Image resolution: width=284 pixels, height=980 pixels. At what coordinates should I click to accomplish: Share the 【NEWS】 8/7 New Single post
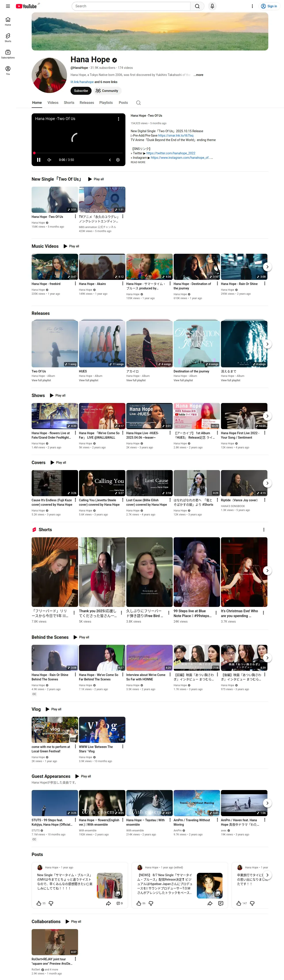210,903
